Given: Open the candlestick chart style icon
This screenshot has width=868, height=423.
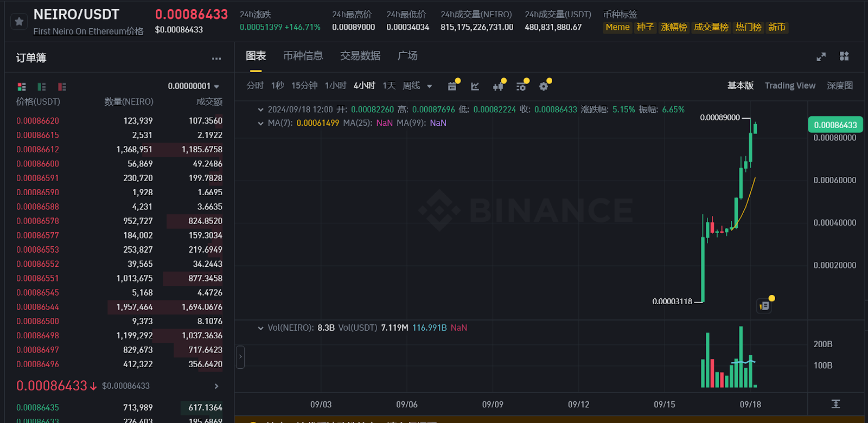Looking at the screenshot, I should (x=498, y=86).
